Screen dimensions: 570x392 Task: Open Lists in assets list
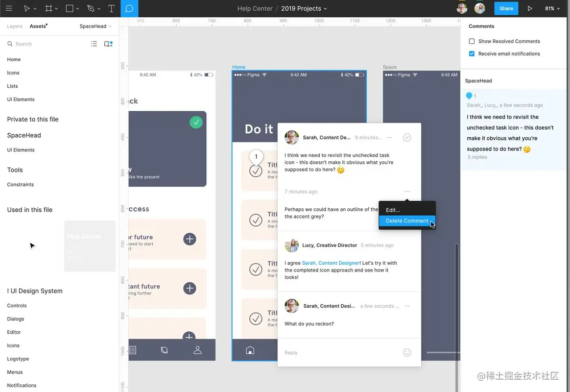12,86
